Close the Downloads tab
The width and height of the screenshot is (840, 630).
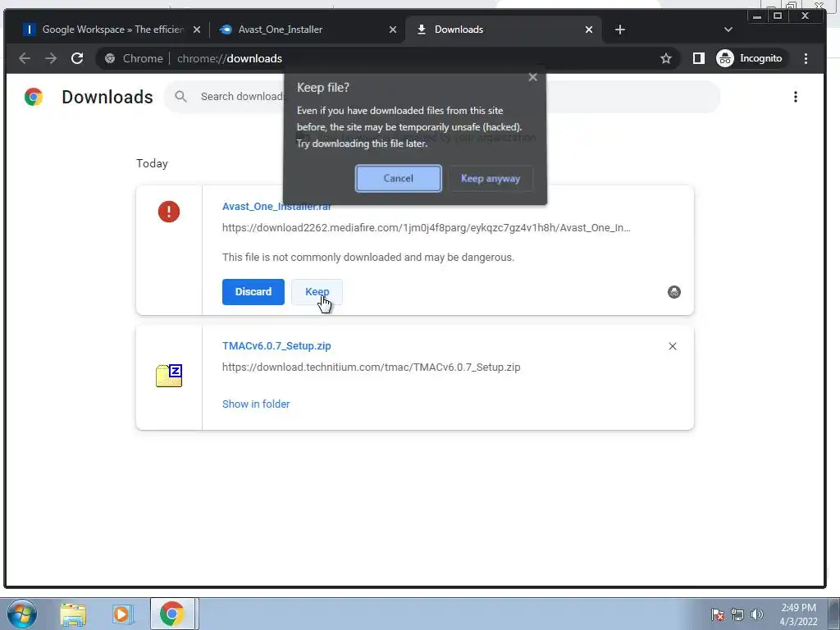pyautogui.click(x=589, y=30)
